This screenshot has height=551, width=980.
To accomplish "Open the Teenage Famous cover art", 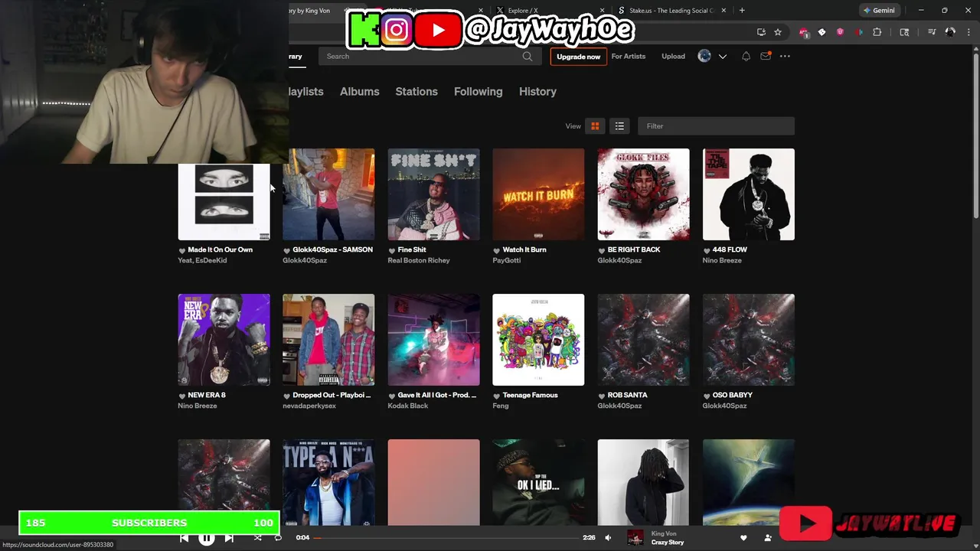I will coord(538,340).
